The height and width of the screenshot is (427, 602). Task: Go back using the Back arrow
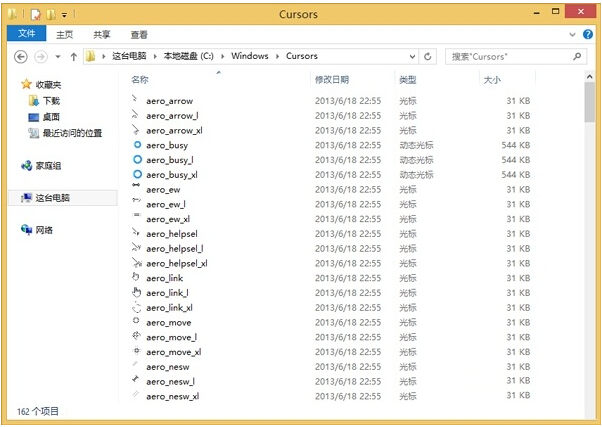(20, 57)
